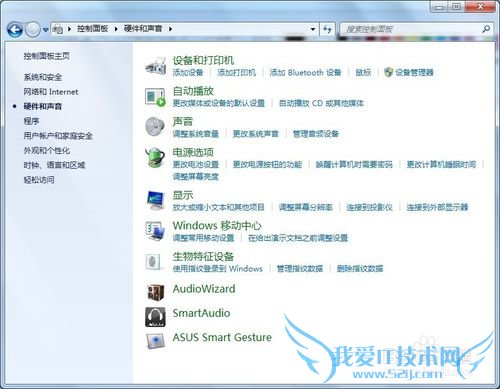Expand arrow after 硬件和声音 breadcrumb
Image resolution: width=500 pixels, height=389 pixels.
(170, 29)
